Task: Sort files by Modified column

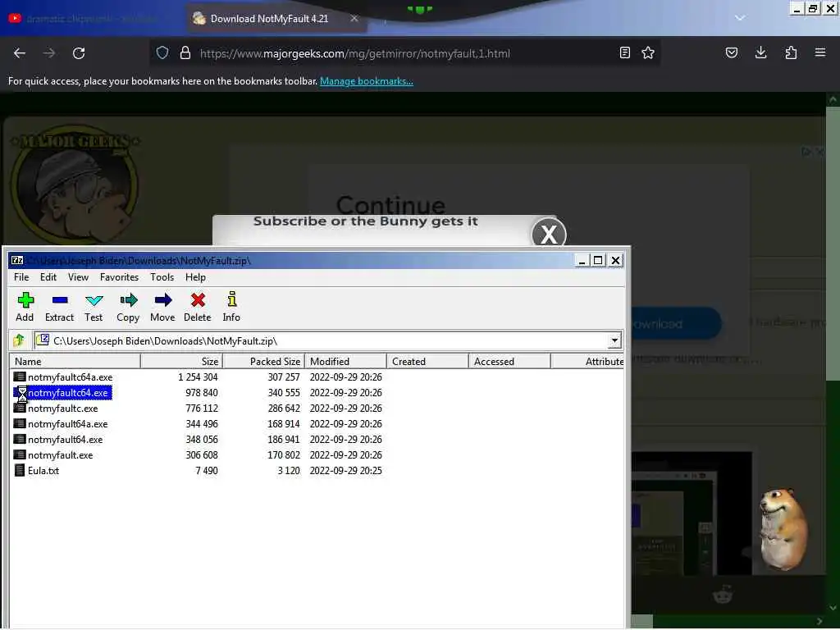Action: (x=346, y=362)
